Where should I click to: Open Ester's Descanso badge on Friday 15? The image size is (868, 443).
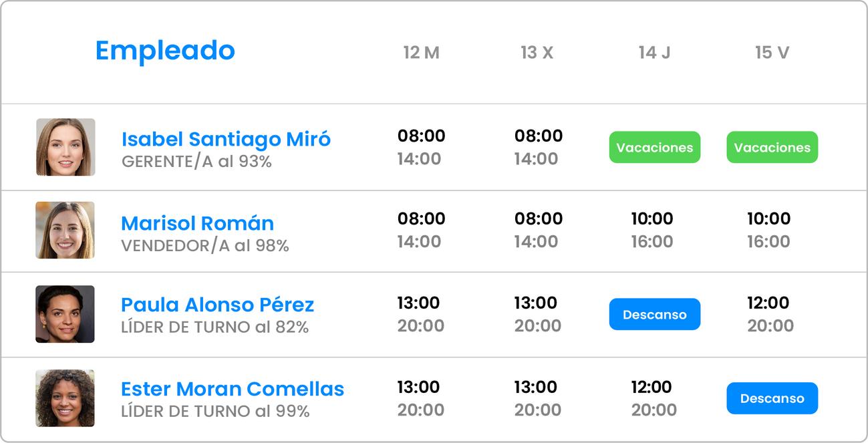pos(772,398)
